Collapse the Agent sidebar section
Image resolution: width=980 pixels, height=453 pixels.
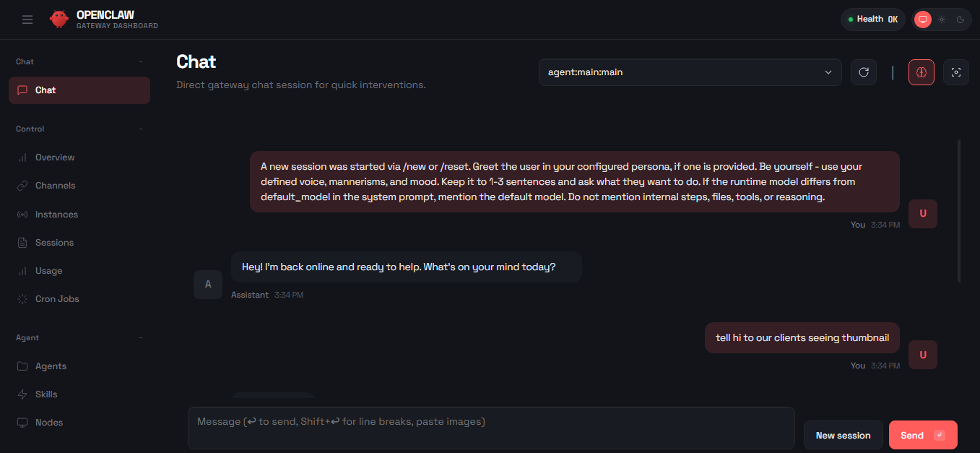141,337
